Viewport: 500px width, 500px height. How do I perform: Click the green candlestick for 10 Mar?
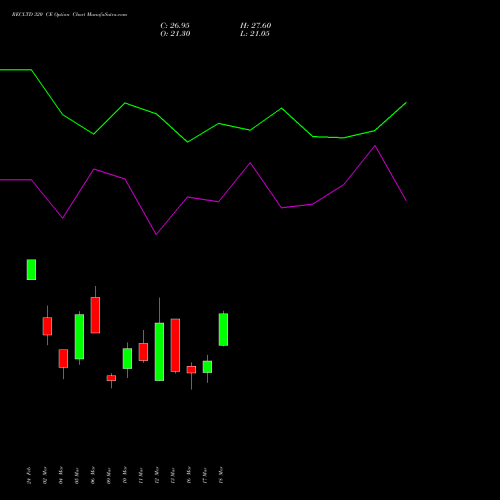pyautogui.click(x=127, y=358)
